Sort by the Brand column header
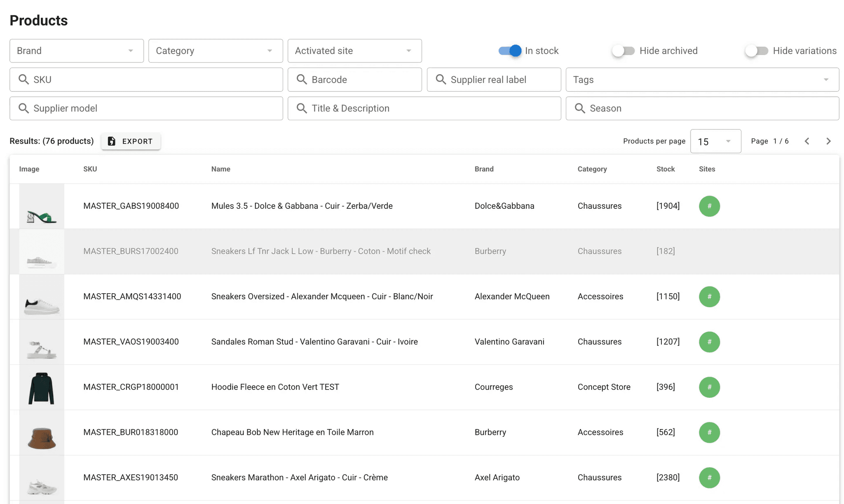 [x=484, y=169]
